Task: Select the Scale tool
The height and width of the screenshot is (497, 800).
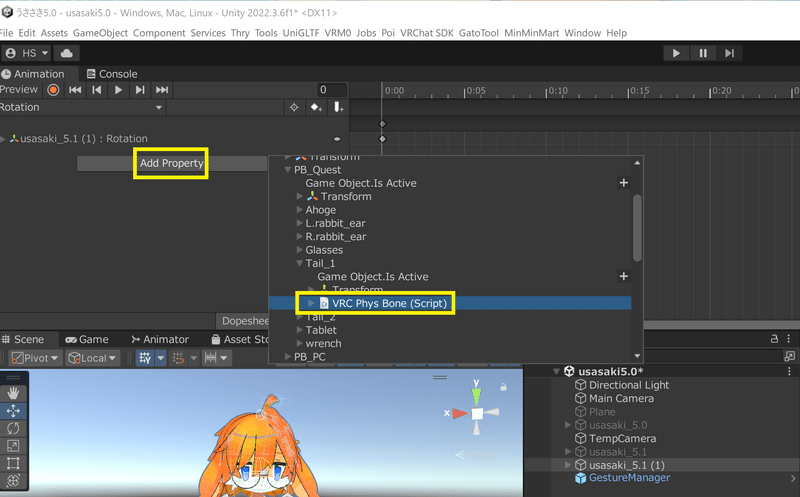Action: (13, 445)
